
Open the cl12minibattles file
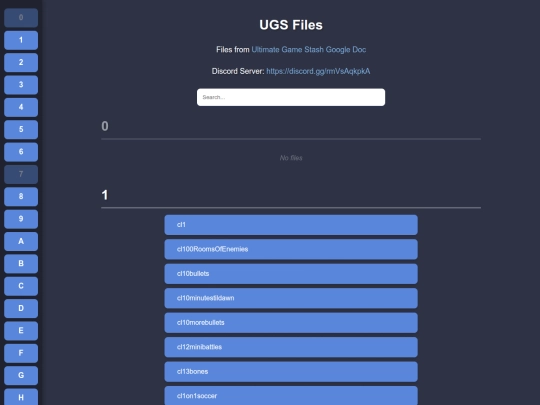pyautogui.click(x=291, y=347)
